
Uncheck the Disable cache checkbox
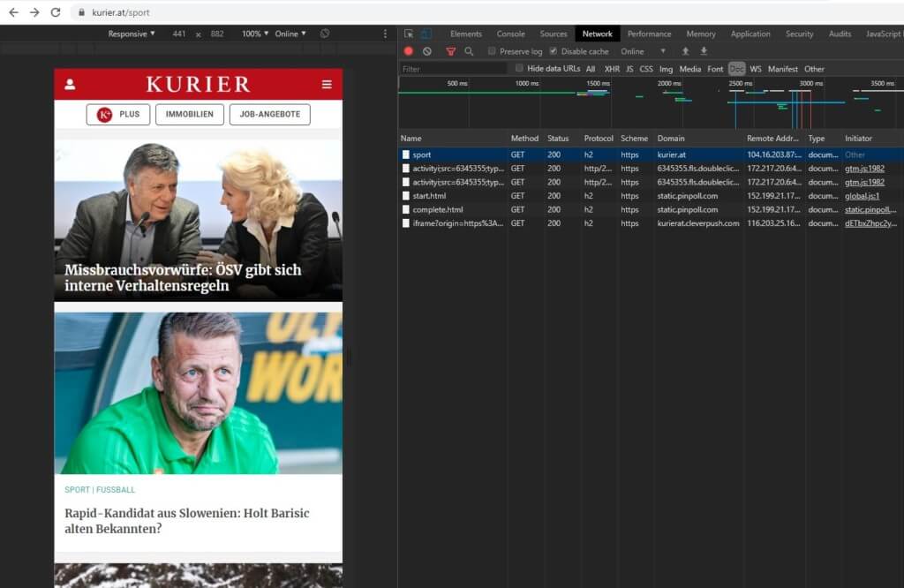point(554,51)
